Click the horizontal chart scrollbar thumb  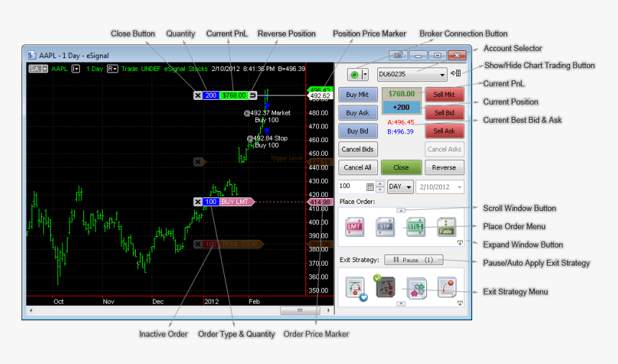[300, 310]
